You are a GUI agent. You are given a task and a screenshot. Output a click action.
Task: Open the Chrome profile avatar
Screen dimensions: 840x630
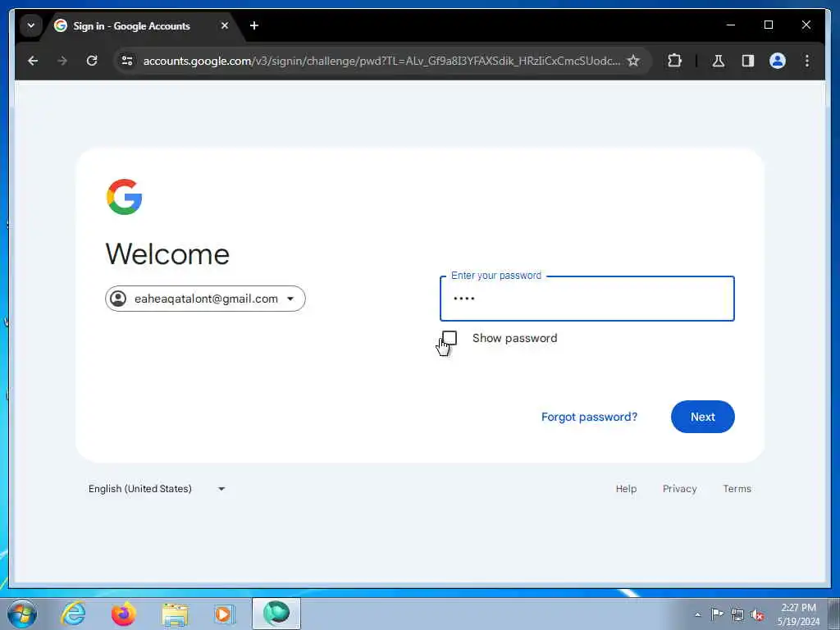coord(778,61)
